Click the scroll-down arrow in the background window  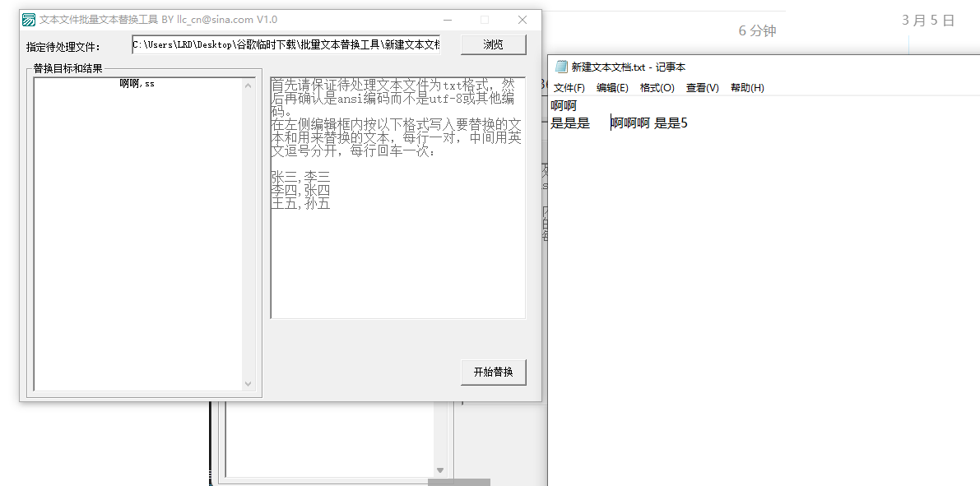pyautogui.click(x=439, y=470)
